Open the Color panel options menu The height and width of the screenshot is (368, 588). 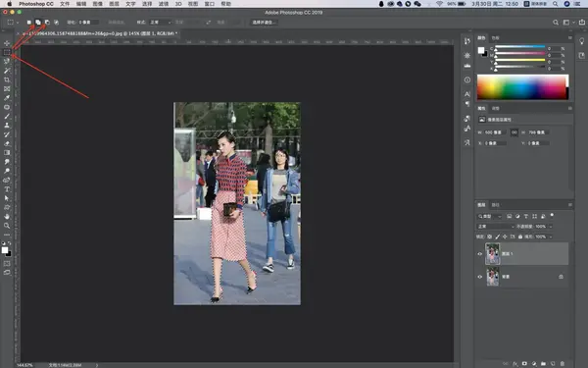click(x=570, y=38)
